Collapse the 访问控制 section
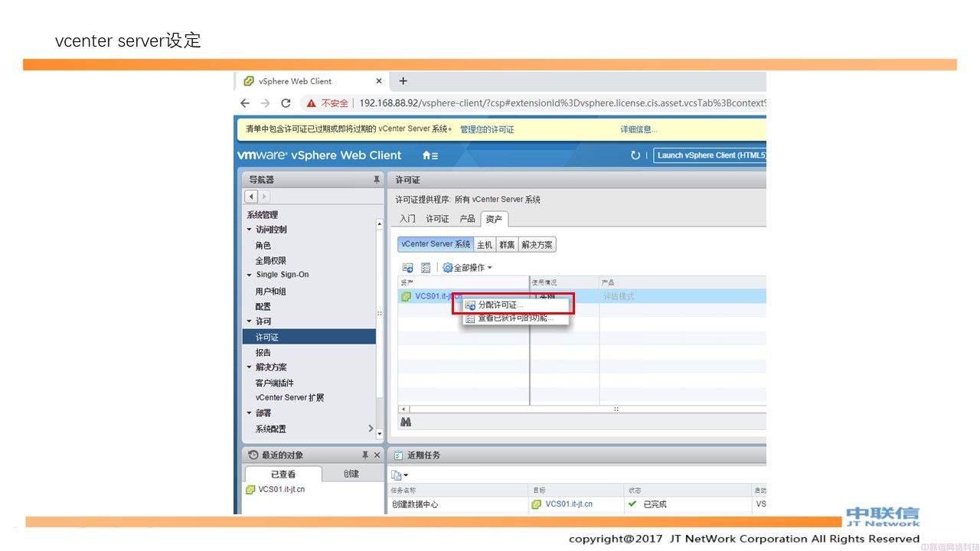The width and height of the screenshot is (980, 551). point(249,230)
